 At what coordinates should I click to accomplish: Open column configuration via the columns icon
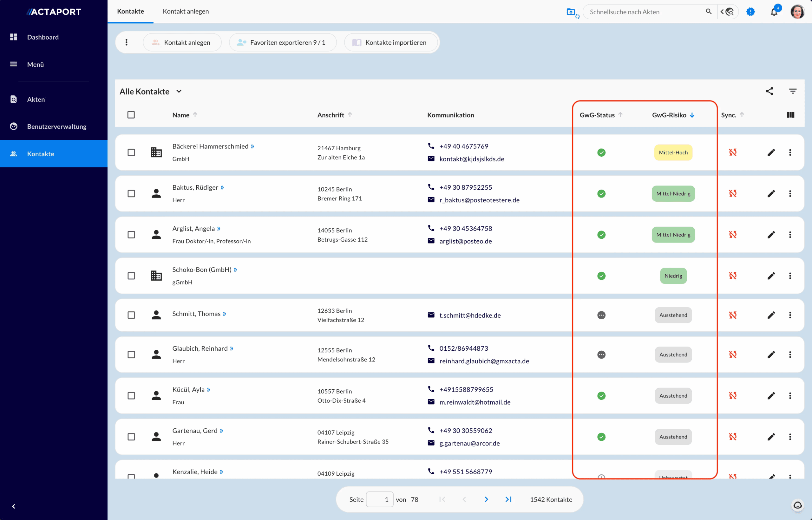(790, 115)
